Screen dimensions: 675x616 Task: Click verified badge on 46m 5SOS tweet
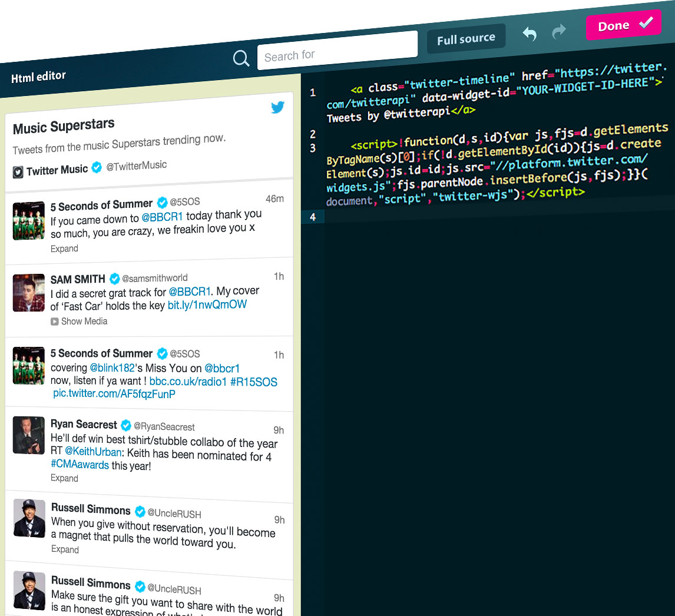click(162, 203)
